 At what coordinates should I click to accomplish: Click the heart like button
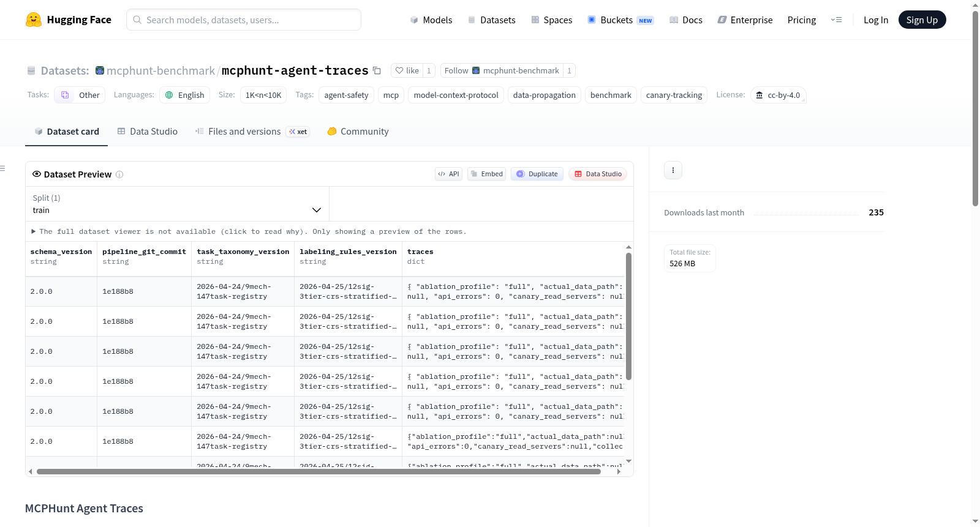(407, 71)
